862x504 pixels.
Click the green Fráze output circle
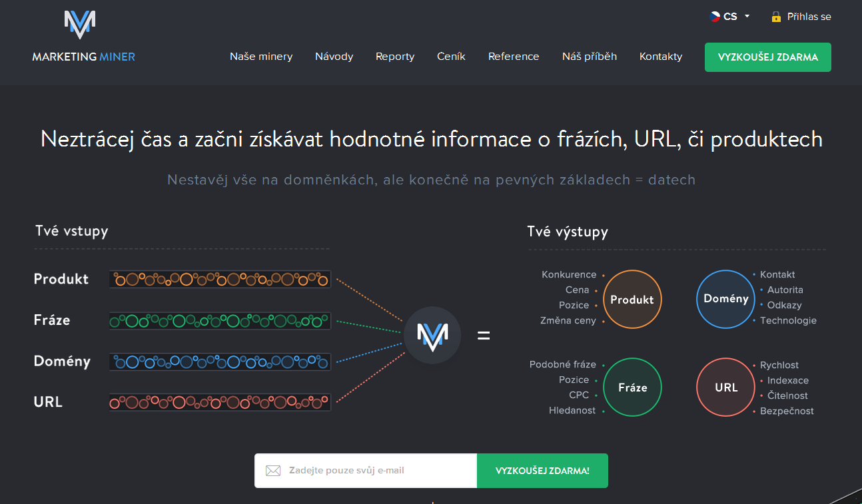click(632, 387)
